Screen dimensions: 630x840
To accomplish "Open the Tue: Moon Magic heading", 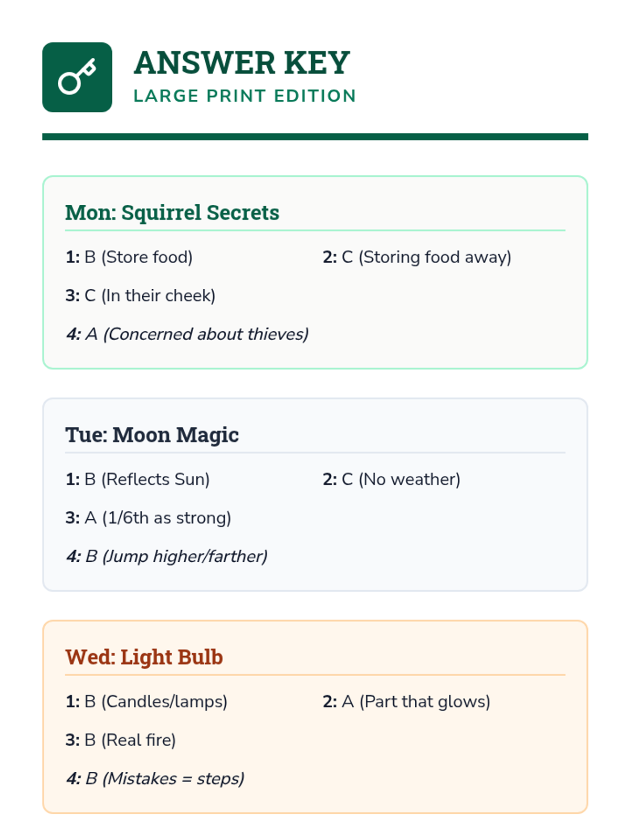I will coord(152,435).
